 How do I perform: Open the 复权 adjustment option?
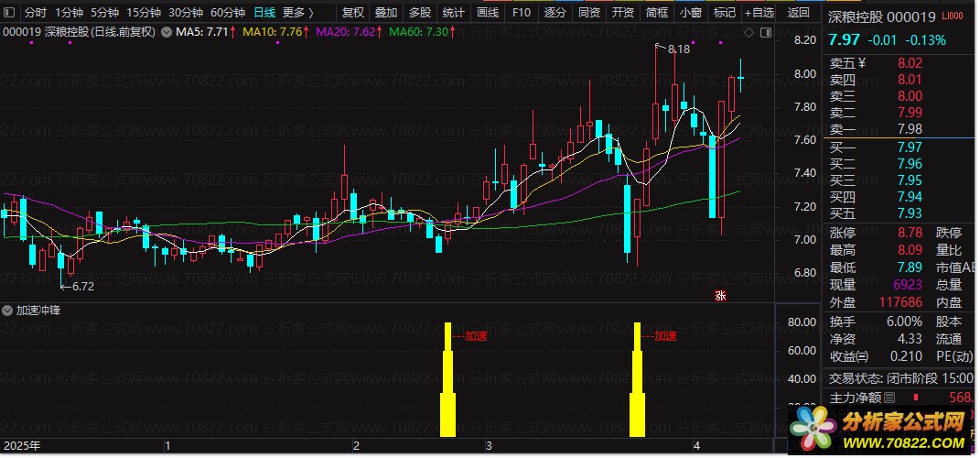pos(354,12)
